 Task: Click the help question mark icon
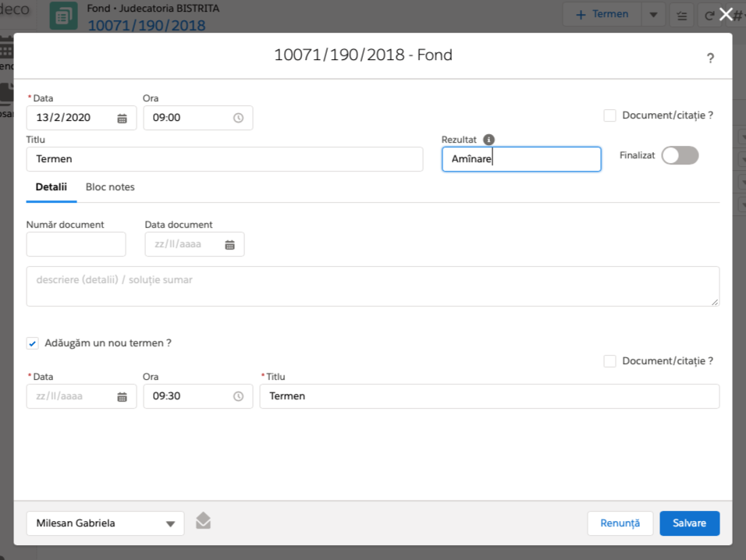(710, 58)
